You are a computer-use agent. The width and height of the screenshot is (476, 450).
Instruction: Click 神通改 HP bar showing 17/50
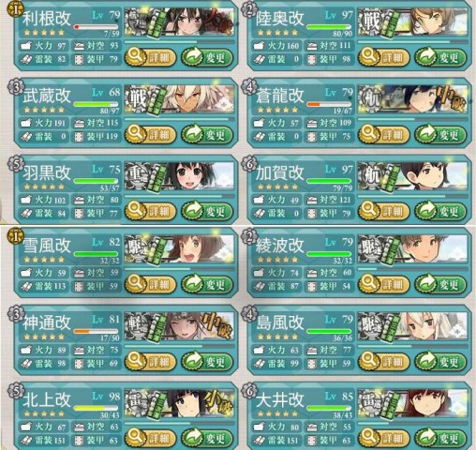(x=96, y=331)
